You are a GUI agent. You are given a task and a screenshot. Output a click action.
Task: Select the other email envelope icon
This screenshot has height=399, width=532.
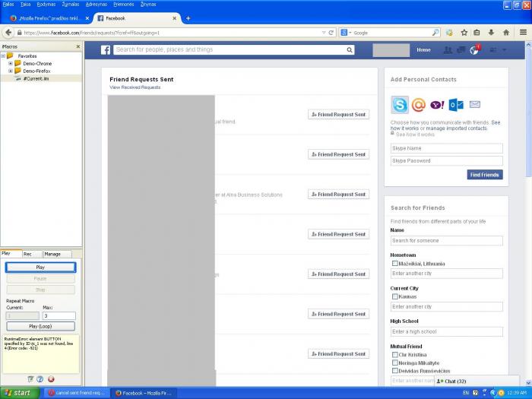(x=475, y=105)
